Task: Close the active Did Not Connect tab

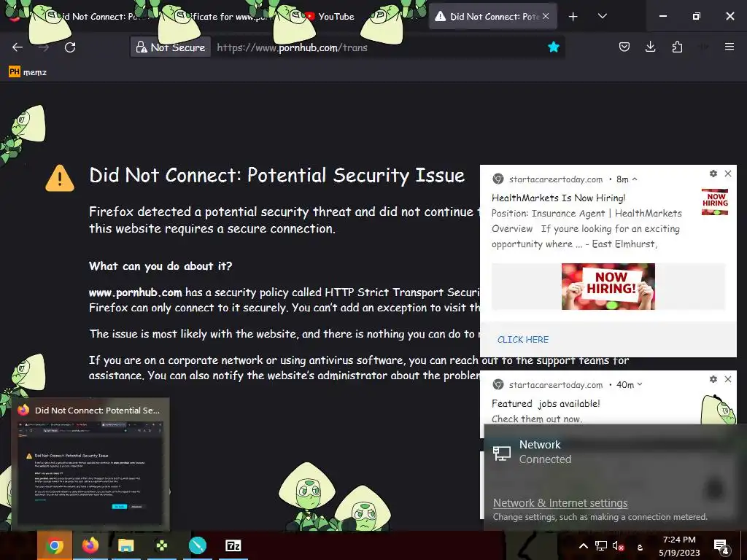Action: (x=546, y=16)
